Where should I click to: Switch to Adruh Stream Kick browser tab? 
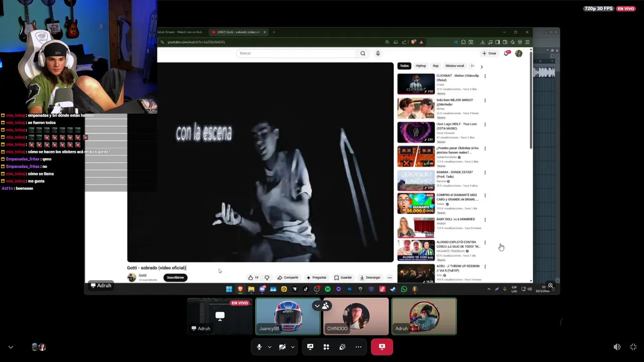pos(180,32)
